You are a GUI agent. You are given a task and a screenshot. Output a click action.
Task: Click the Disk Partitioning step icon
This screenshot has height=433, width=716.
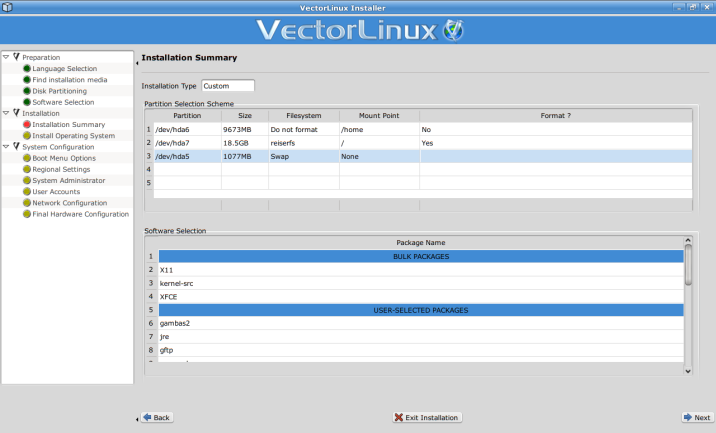[x=27, y=91]
